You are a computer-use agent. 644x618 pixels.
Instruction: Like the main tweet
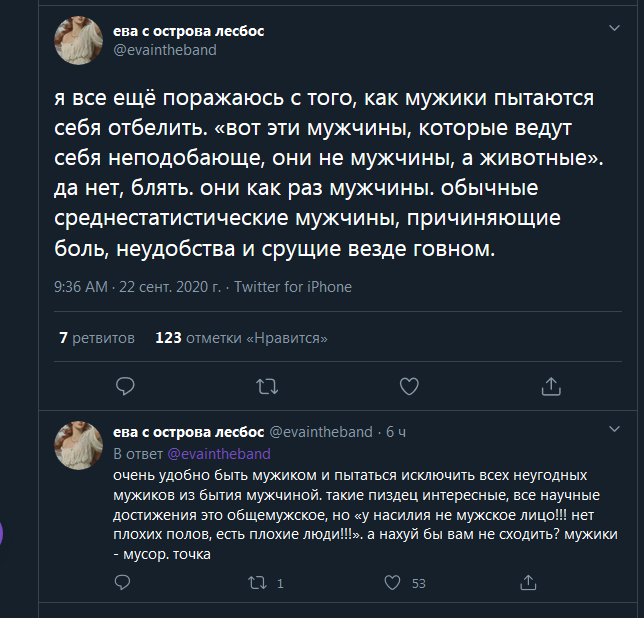coord(409,385)
